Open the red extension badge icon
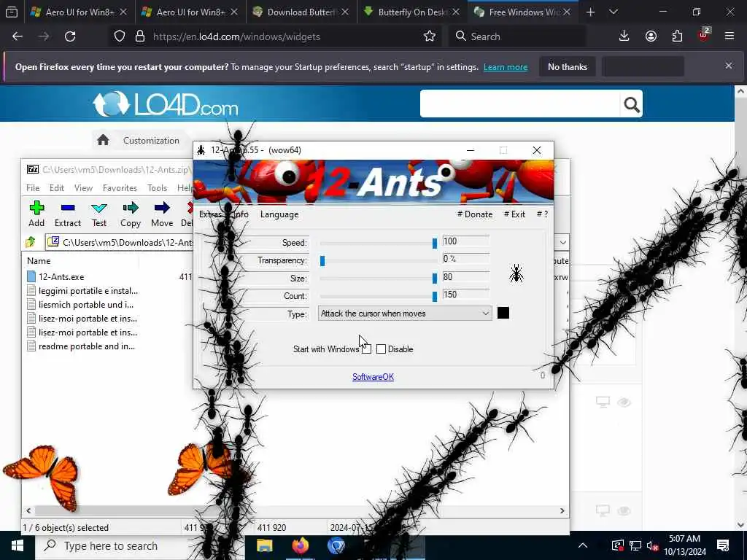Image resolution: width=747 pixels, height=560 pixels. tap(704, 35)
